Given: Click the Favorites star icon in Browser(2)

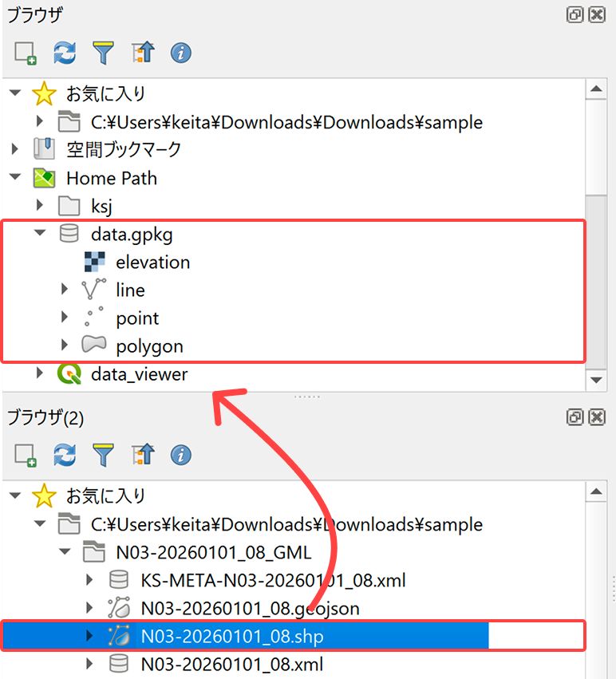Looking at the screenshot, I should click(44, 495).
